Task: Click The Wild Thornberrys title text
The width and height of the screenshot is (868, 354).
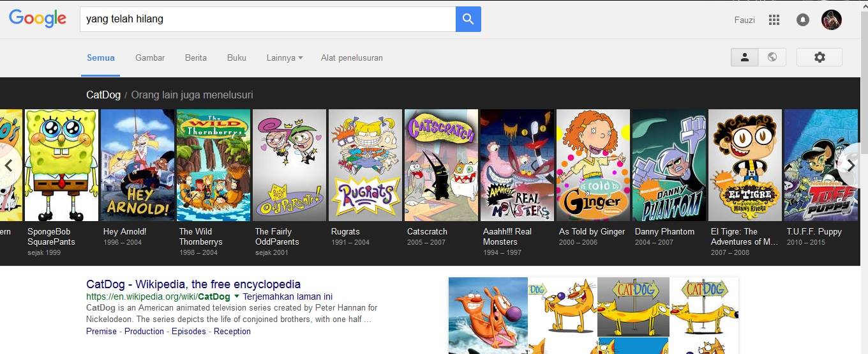Action: (x=201, y=236)
